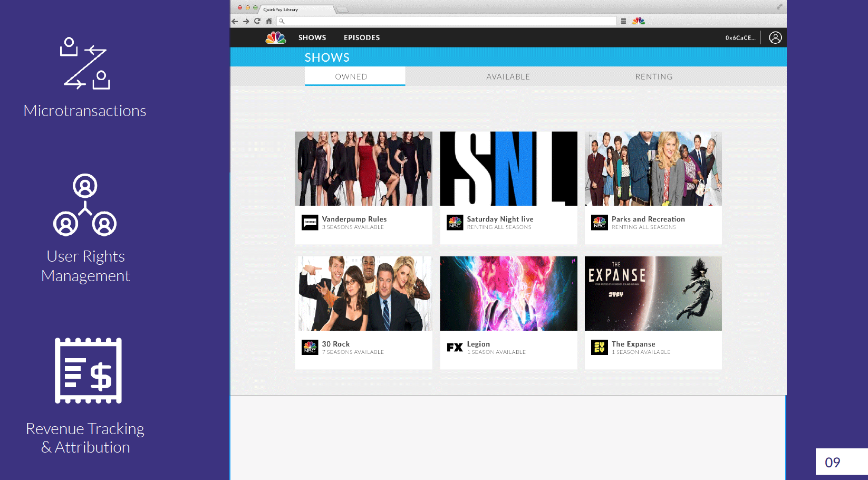Click the NBC peacock logo in navbar
The height and width of the screenshot is (480, 868).
[275, 37]
